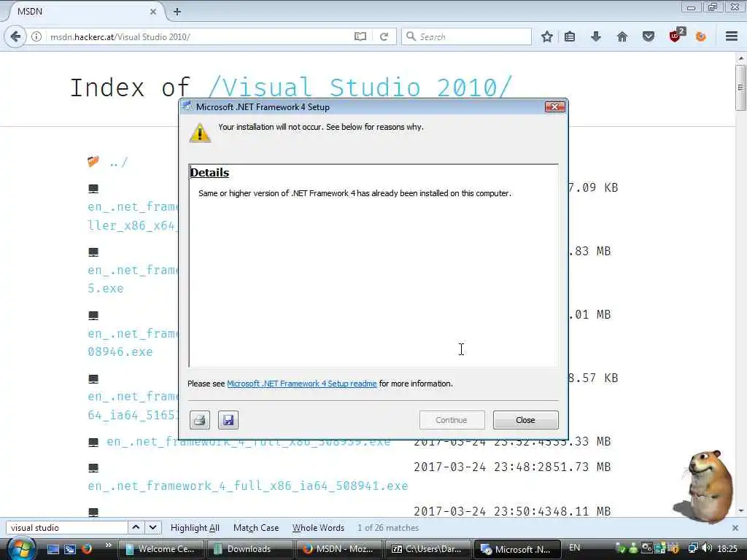Switch to MSDN - Mozilla taskbar button
Viewport: 747px width, 560px height.
click(x=338, y=549)
